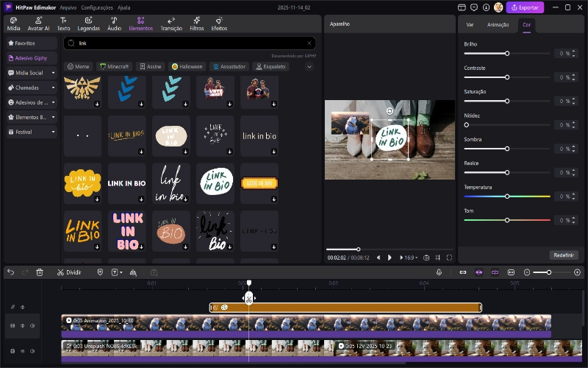Open the Configurações menu
Screen dimensions: 588x368
(97, 7)
